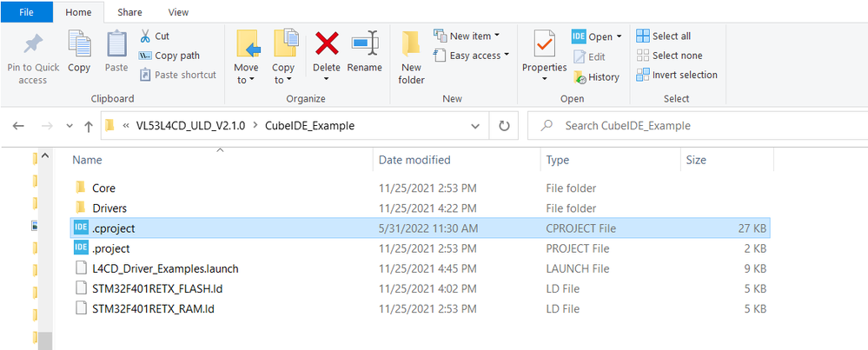Screen dimensions: 868x350
Task: Select the .cproject file
Action: [420, 228]
